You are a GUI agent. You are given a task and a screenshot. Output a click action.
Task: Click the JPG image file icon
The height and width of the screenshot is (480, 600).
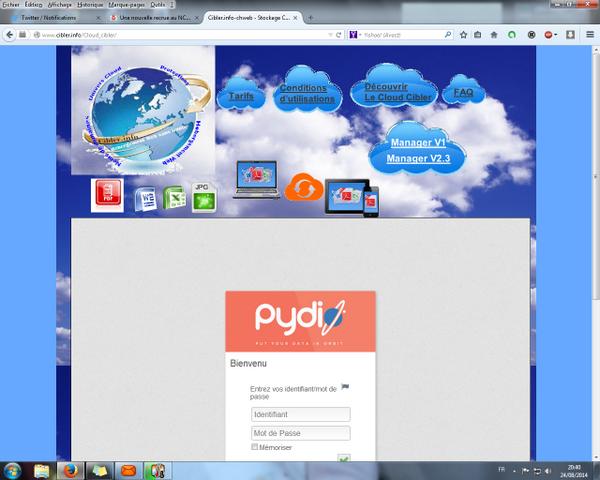click(x=204, y=198)
